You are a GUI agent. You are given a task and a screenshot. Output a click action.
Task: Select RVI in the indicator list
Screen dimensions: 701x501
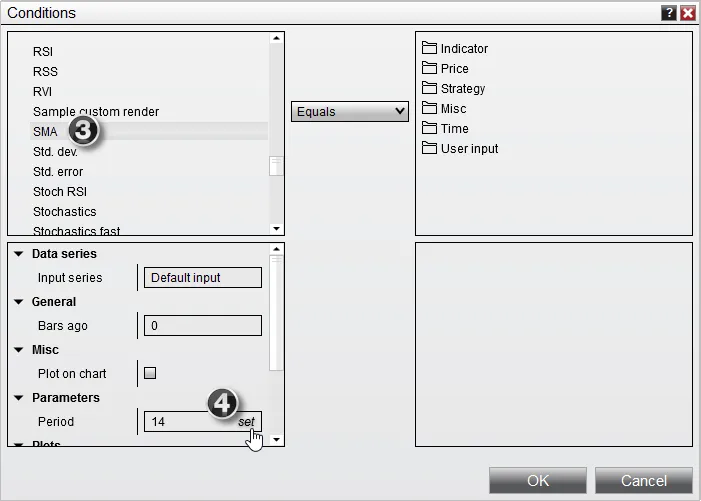(x=42, y=92)
